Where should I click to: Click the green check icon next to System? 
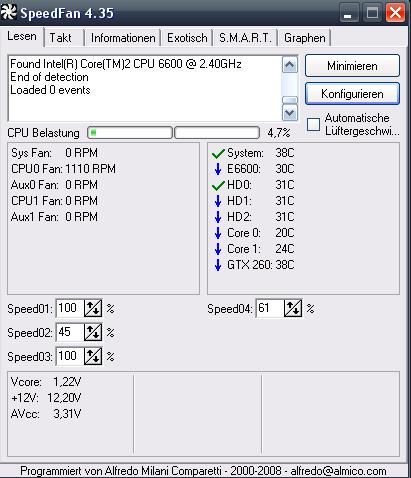tap(218, 154)
